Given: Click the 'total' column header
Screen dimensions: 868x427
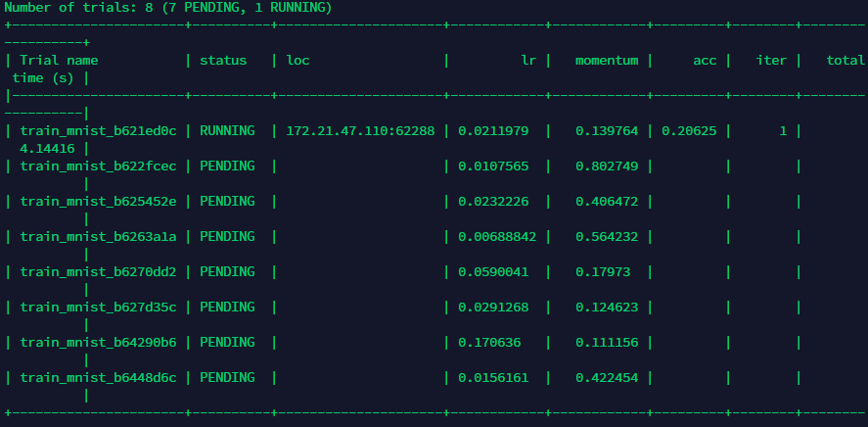Looking at the screenshot, I should pyautogui.click(x=845, y=61).
